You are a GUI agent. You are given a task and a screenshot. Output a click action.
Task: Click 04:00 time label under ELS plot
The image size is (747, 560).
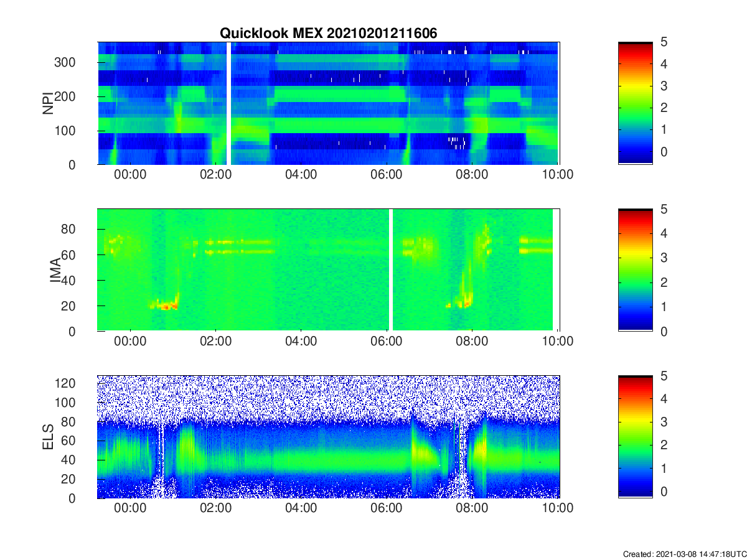point(301,508)
